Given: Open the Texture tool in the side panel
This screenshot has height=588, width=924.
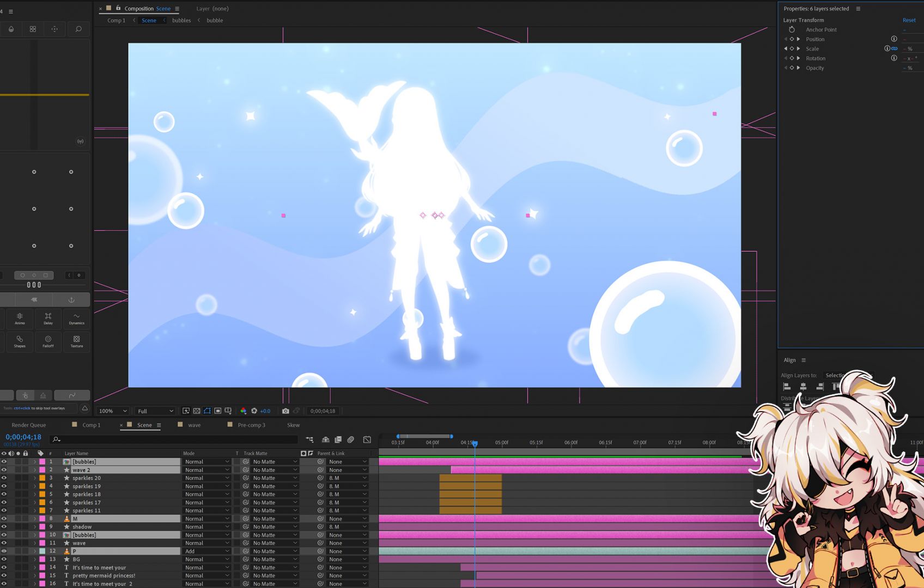Looking at the screenshot, I should point(76,341).
